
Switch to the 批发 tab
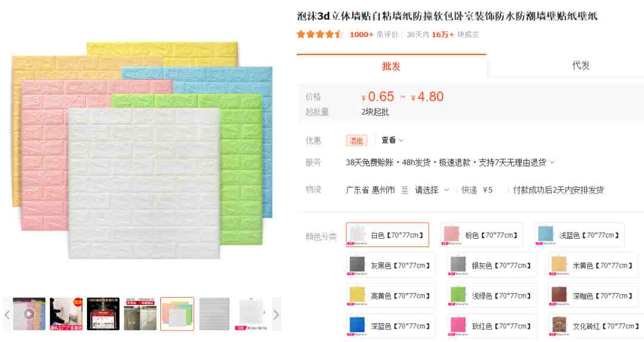(391, 66)
